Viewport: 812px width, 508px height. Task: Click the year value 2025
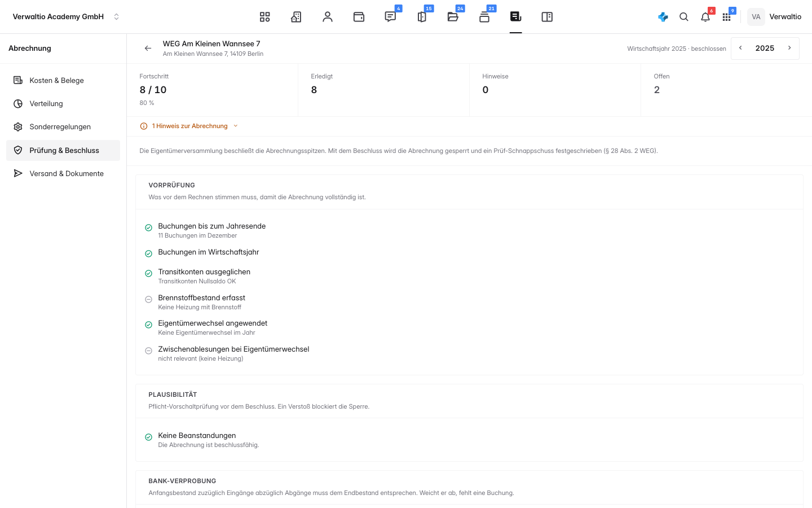(x=765, y=48)
